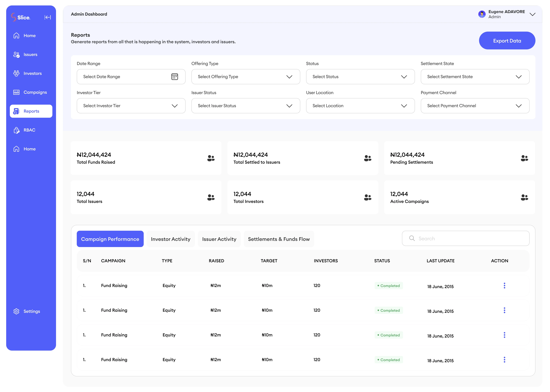Open the Select Payment Channel dropdown
The height and width of the screenshot is (392, 550).
coord(475,106)
